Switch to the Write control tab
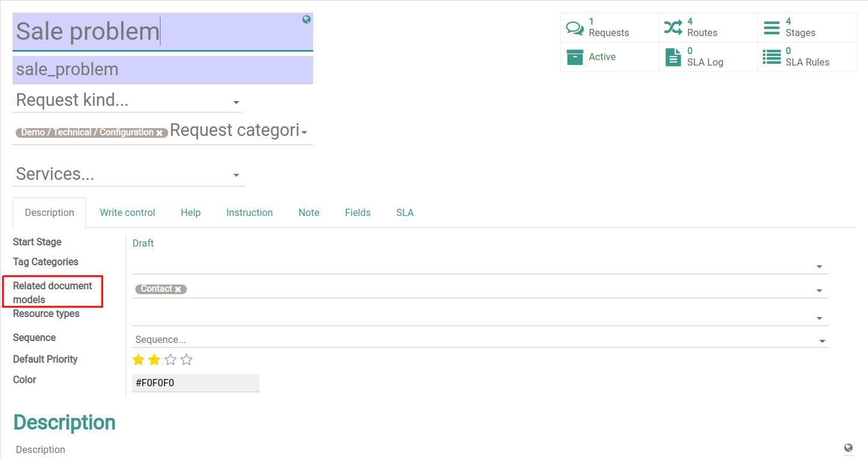Screen dimensions: 868x459 click(x=127, y=212)
